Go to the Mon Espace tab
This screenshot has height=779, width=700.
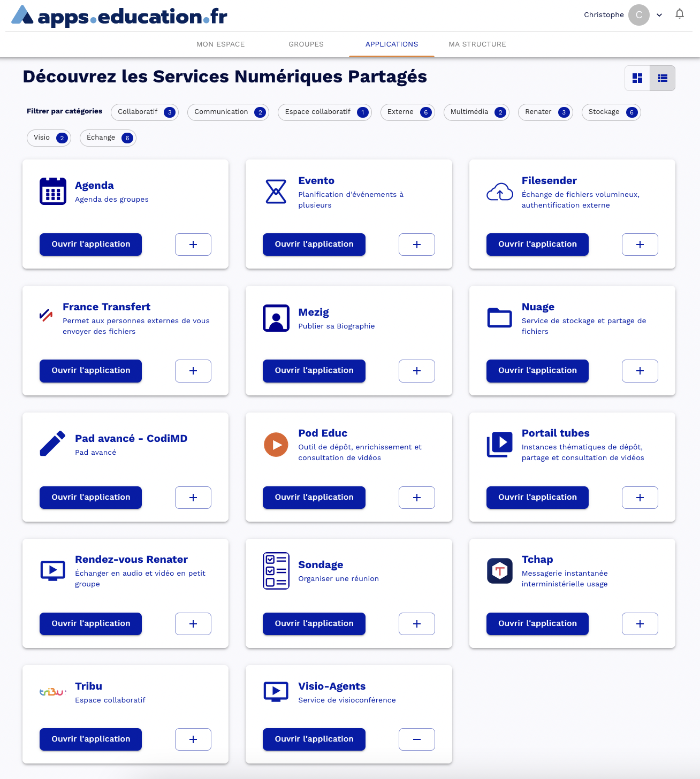pyautogui.click(x=220, y=44)
